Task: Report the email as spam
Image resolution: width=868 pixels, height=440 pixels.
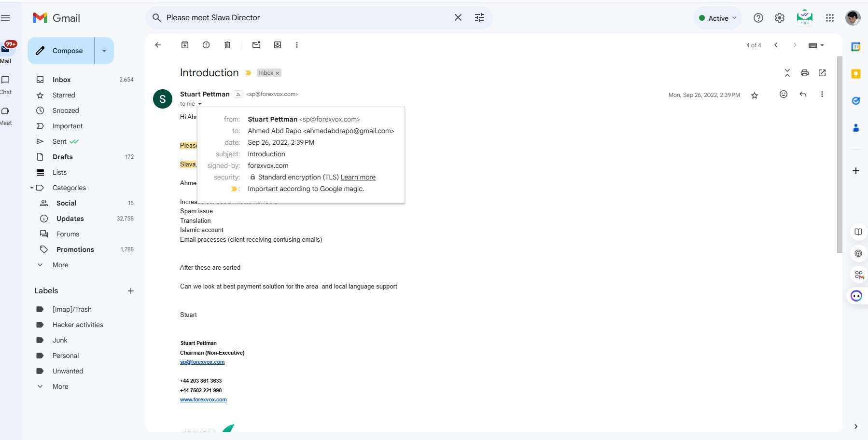Action: coord(206,45)
